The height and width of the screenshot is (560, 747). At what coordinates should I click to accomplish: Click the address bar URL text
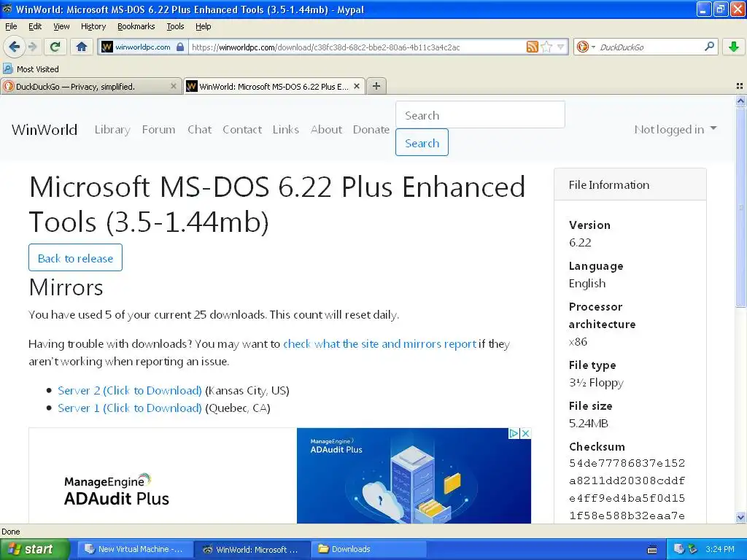click(x=326, y=47)
